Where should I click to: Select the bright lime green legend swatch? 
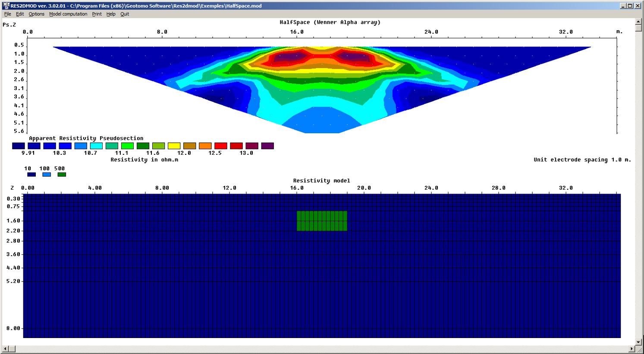point(127,146)
